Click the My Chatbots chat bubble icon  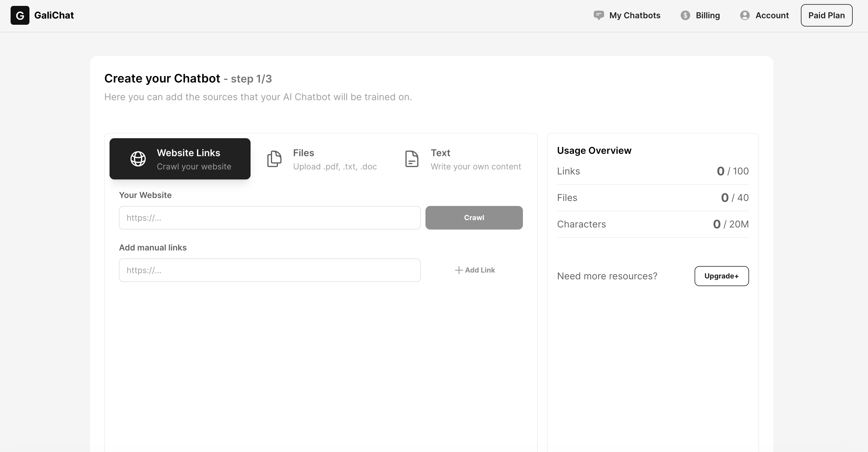tap(599, 15)
